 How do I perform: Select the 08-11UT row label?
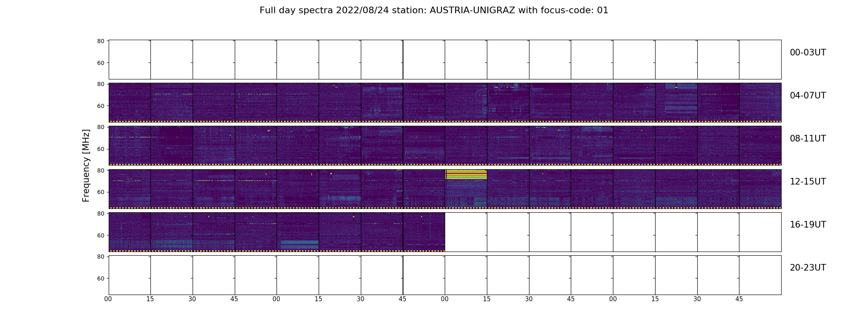[808, 139]
